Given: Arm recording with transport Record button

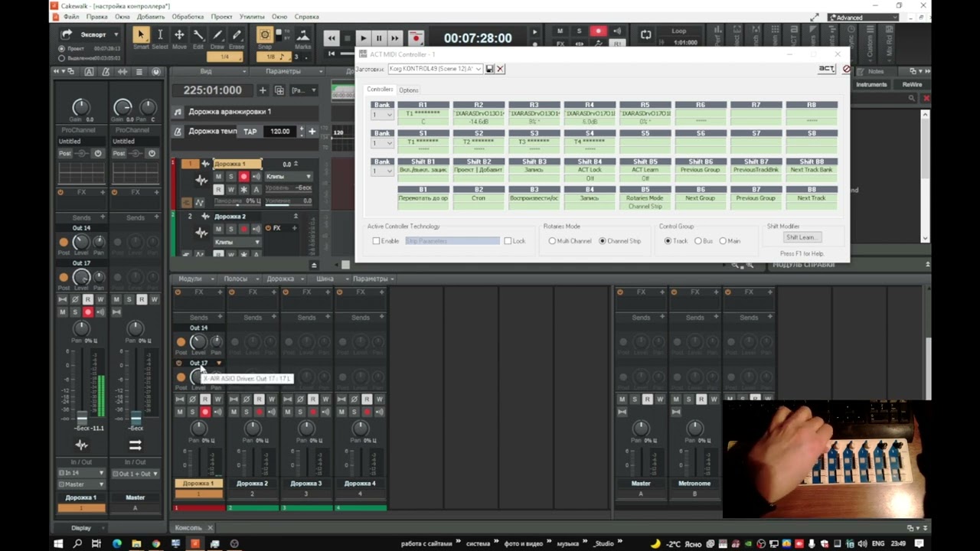Looking at the screenshot, I should [416, 37].
